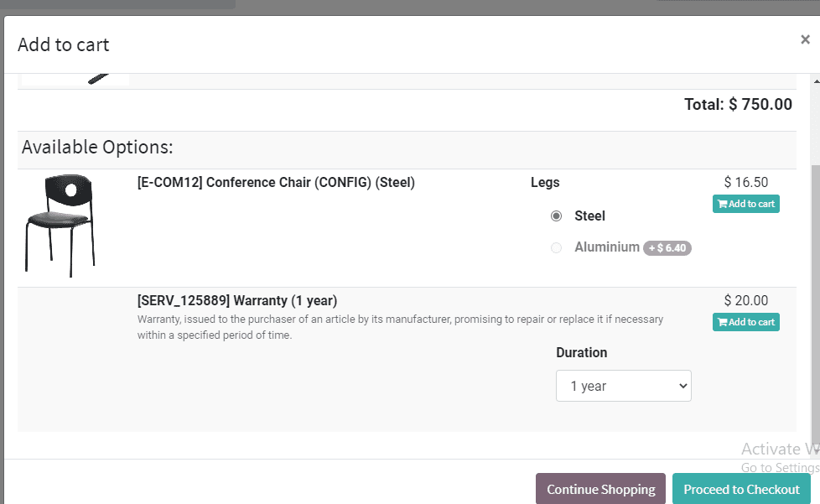Viewport: 820px width, 504px height.
Task: Continue Shopping
Action: [x=600, y=490]
